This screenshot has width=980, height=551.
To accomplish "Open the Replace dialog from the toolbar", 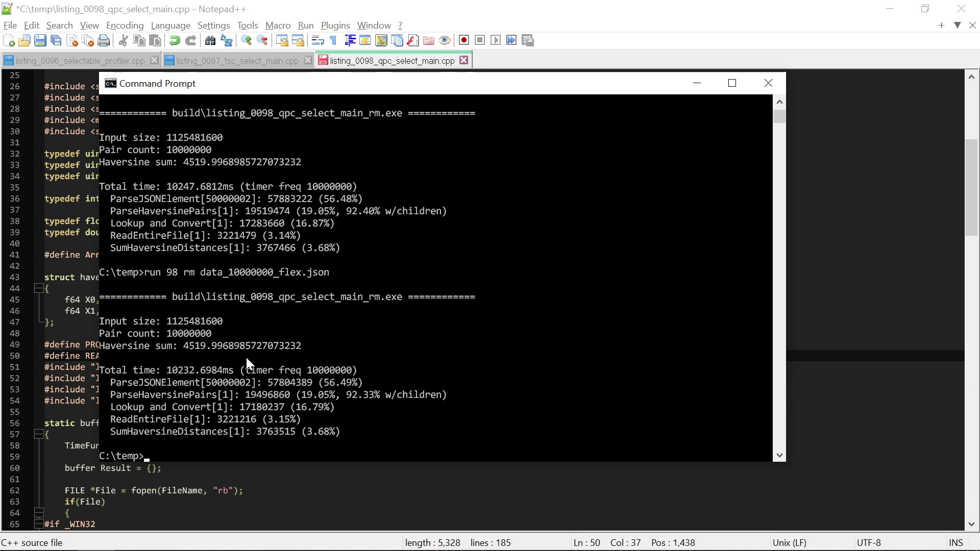I will click(x=226, y=40).
